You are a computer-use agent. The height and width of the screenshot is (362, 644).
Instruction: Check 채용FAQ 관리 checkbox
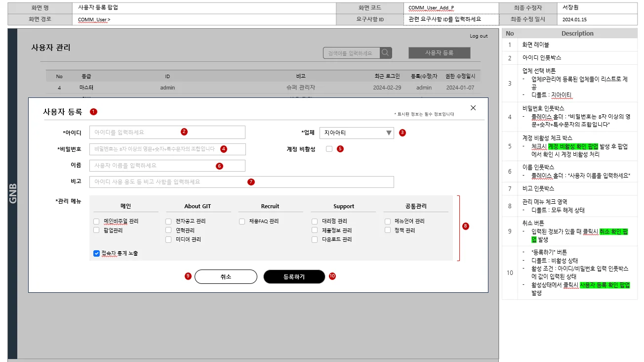(242, 221)
